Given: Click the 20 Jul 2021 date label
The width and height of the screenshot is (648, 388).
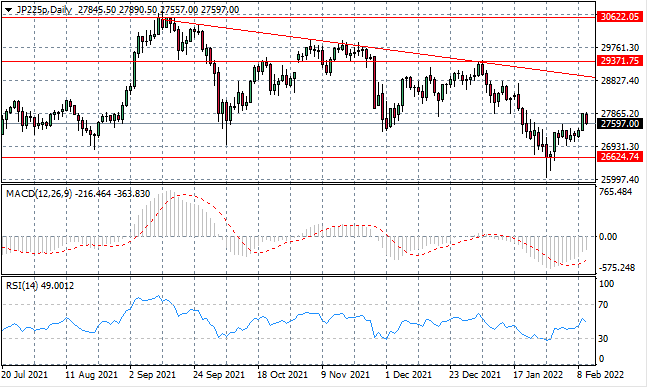Looking at the screenshot, I should pos(24,375).
